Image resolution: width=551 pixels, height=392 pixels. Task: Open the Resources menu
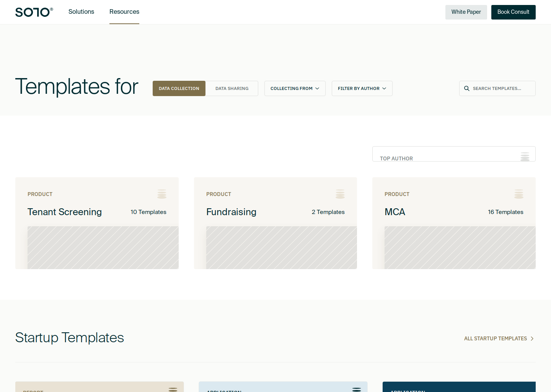click(x=124, y=12)
